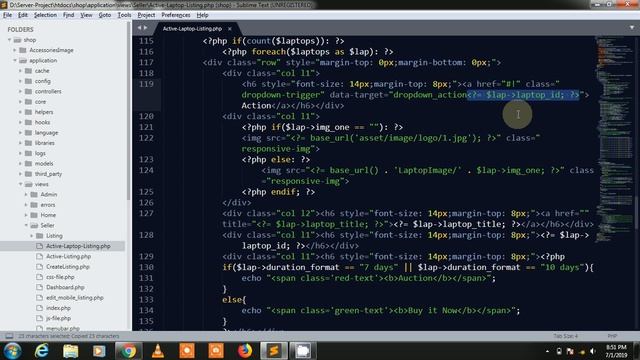The height and width of the screenshot is (360, 640).
Task: Open the Windows Start menu
Action: point(12,351)
